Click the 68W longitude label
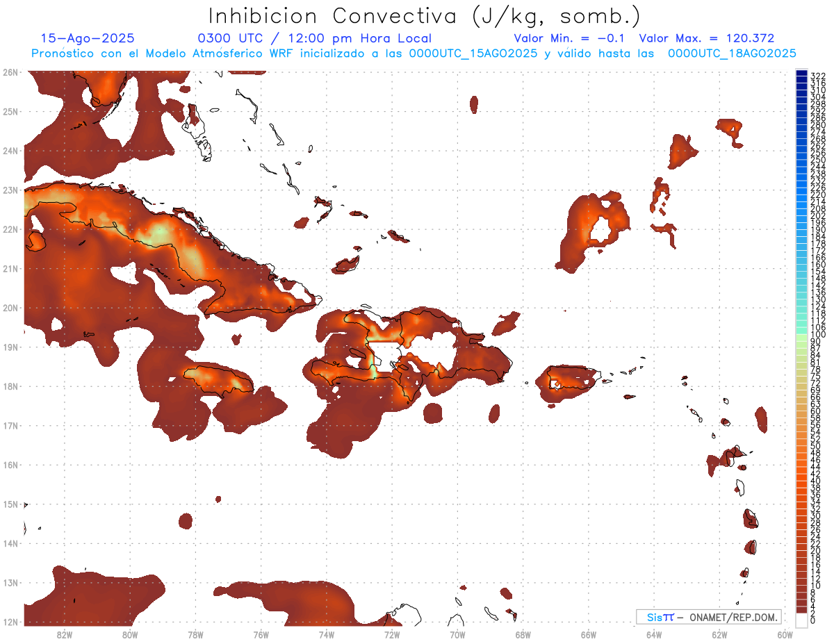This screenshot has height=644, width=834. click(523, 634)
